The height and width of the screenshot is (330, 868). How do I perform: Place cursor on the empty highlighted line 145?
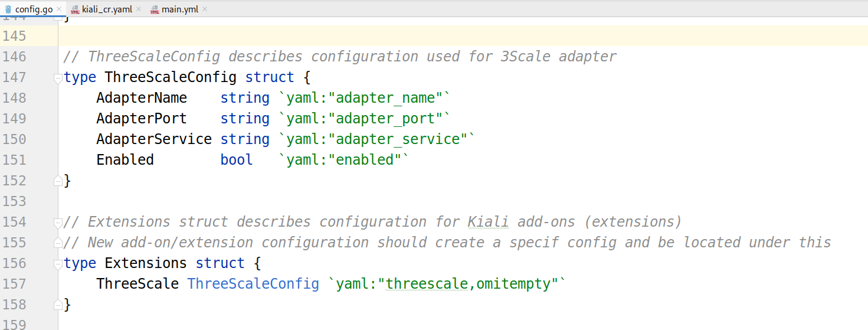[x=463, y=36]
